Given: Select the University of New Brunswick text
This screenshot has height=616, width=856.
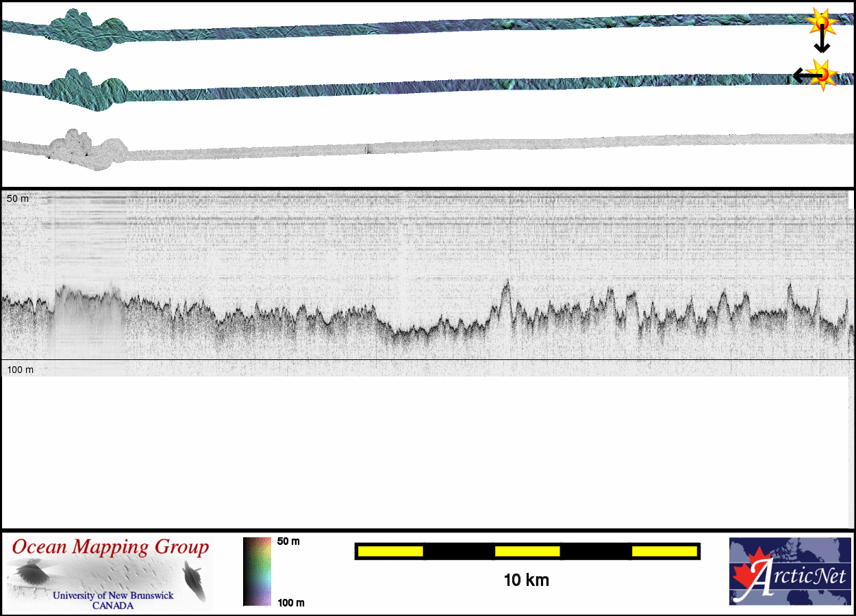Looking at the screenshot, I should pos(113,595).
